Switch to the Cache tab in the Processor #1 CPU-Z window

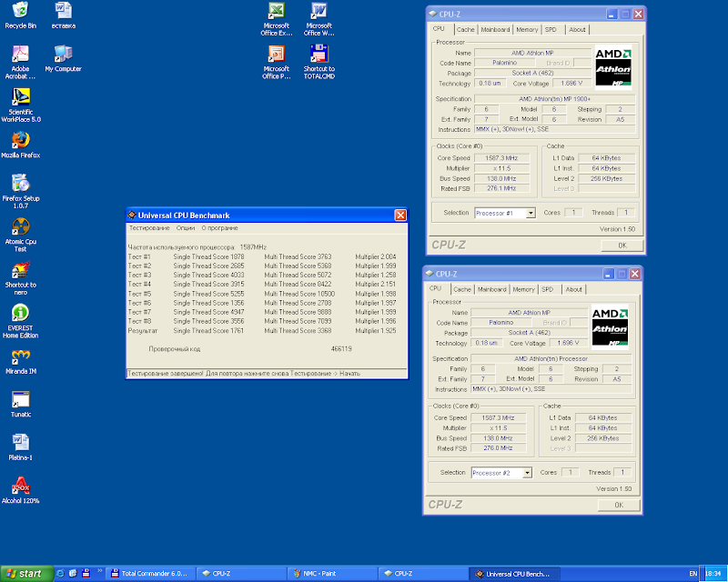465,30
